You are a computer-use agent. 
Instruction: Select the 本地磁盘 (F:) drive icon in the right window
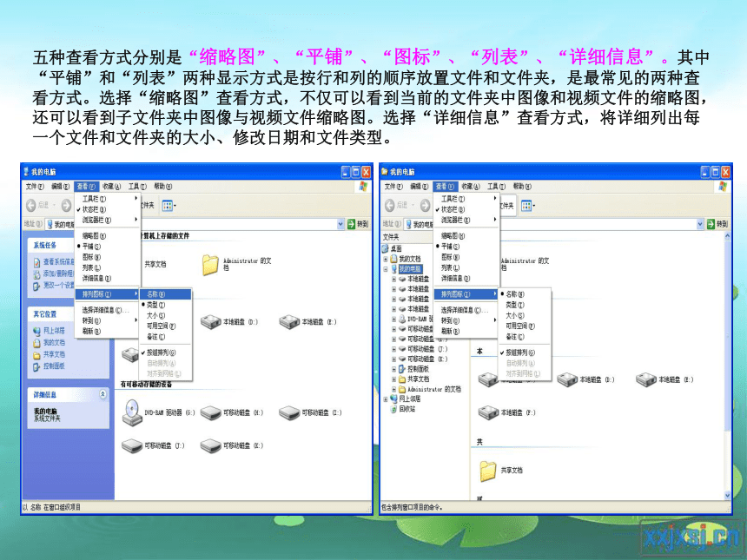pos(488,412)
